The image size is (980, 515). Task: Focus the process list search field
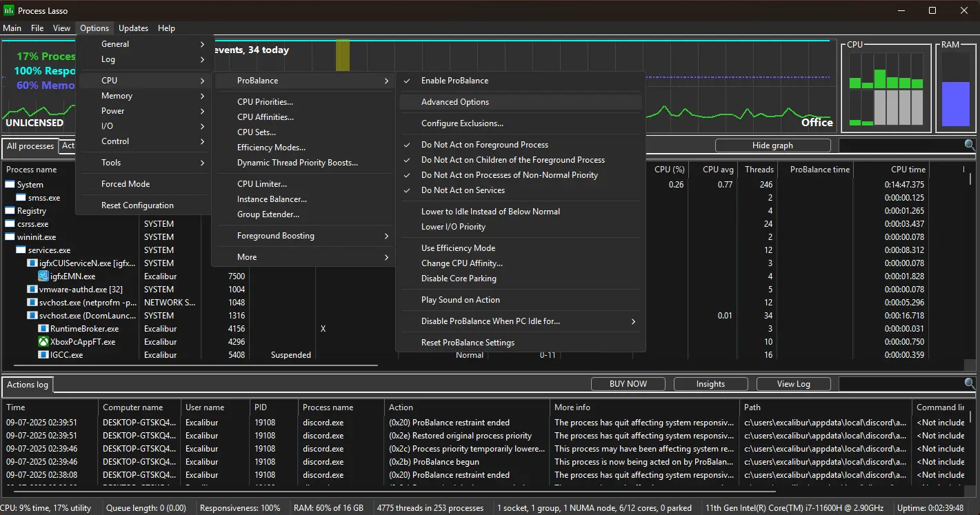[901, 145]
